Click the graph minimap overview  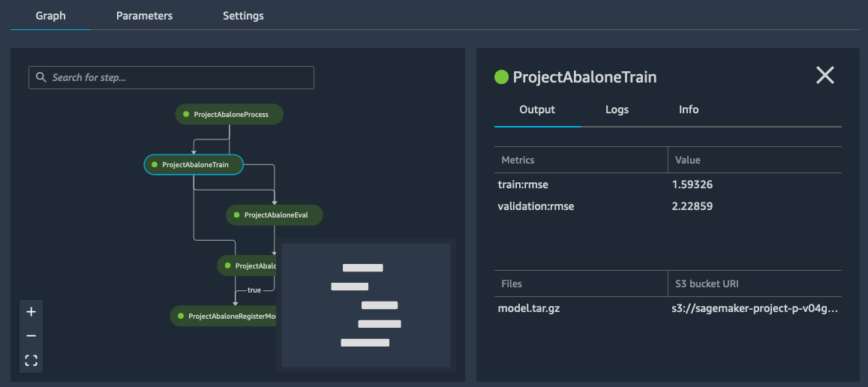point(365,305)
